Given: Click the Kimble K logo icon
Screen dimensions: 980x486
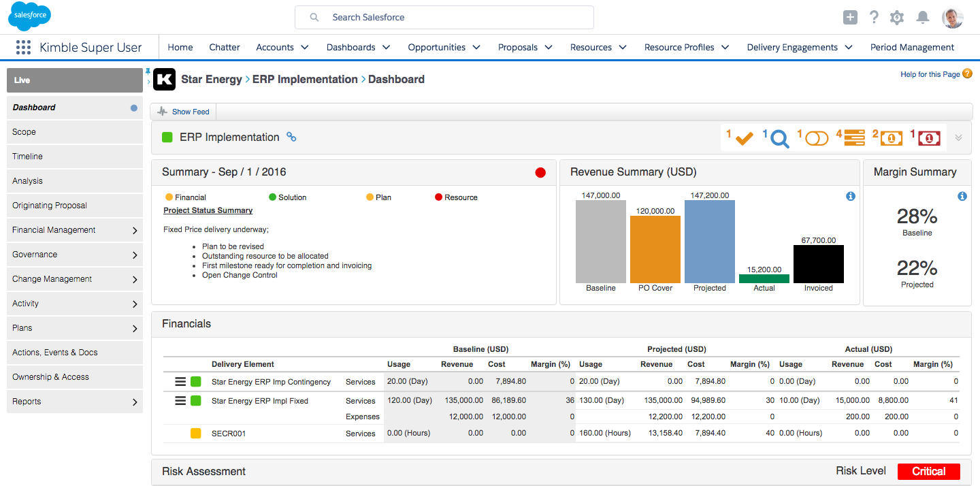Looking at the screenshot, I should 164,80.
